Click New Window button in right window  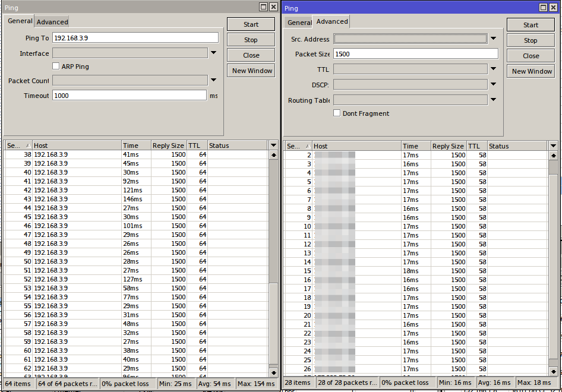[x=531, y=71]
